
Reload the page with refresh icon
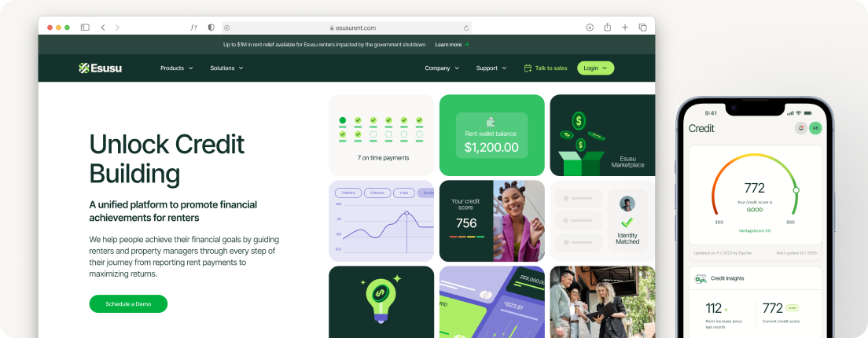(466, 28)
